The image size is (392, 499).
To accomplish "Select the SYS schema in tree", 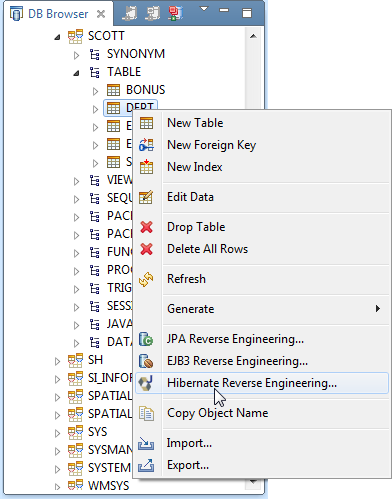I will tap(97, 432).
